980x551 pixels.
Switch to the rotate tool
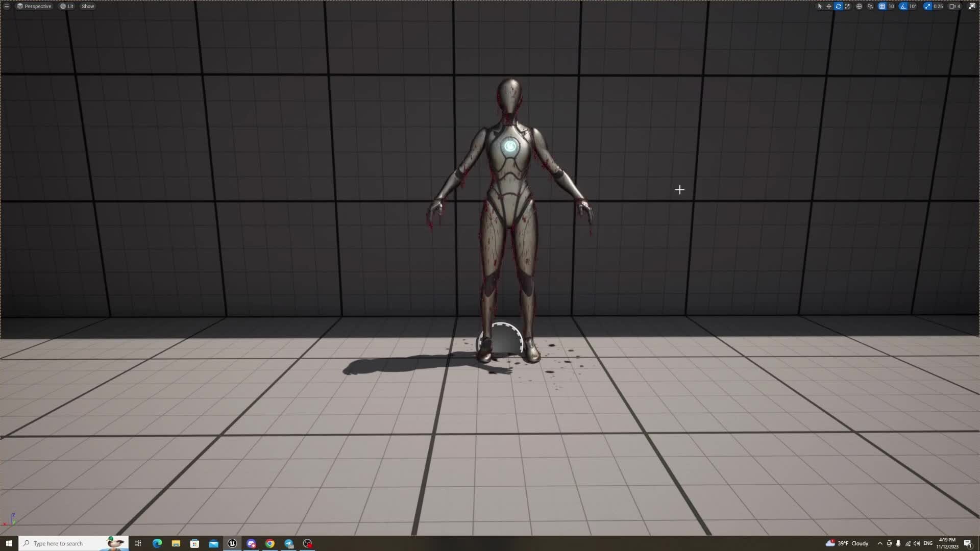pyautogui.click(x=839, y=6)
